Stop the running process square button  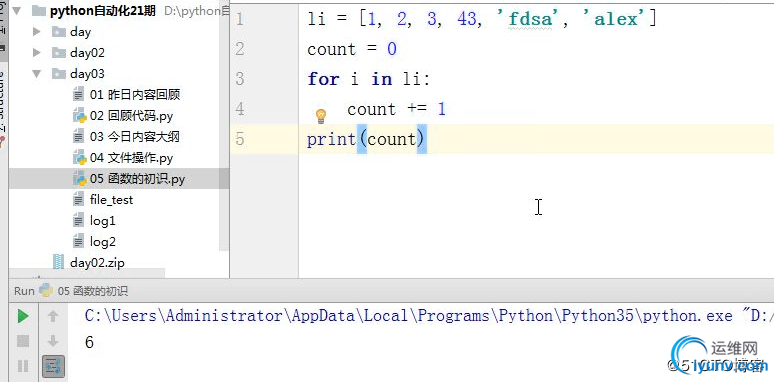point(23,341)
